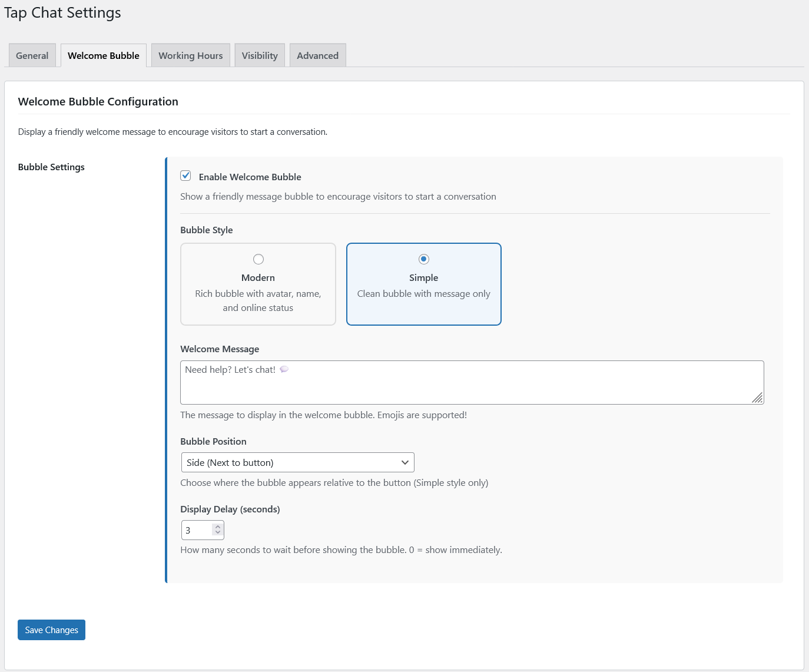Click the "Rich bubble with avatar" description text
This screenshot has width=809, height=672.
point(258,294)
